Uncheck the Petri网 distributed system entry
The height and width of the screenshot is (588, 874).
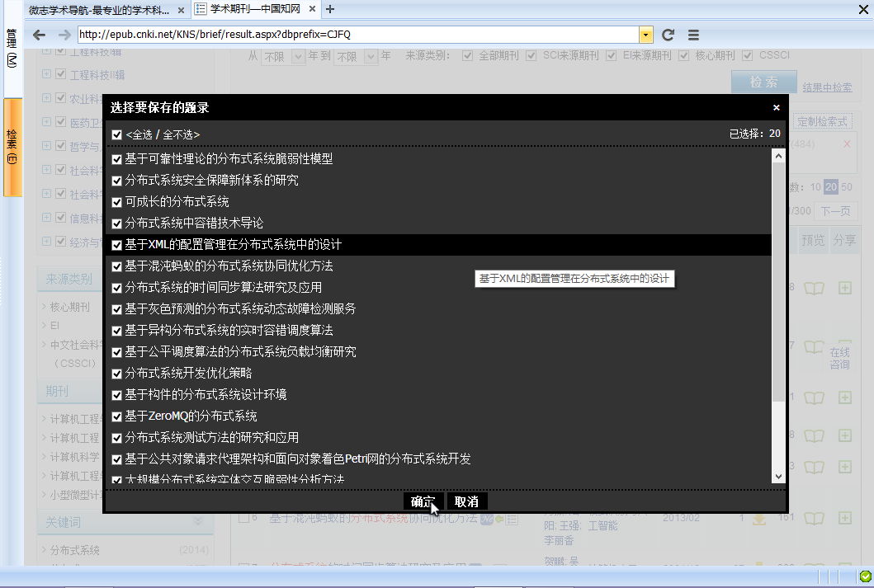[x=116, y=459]
